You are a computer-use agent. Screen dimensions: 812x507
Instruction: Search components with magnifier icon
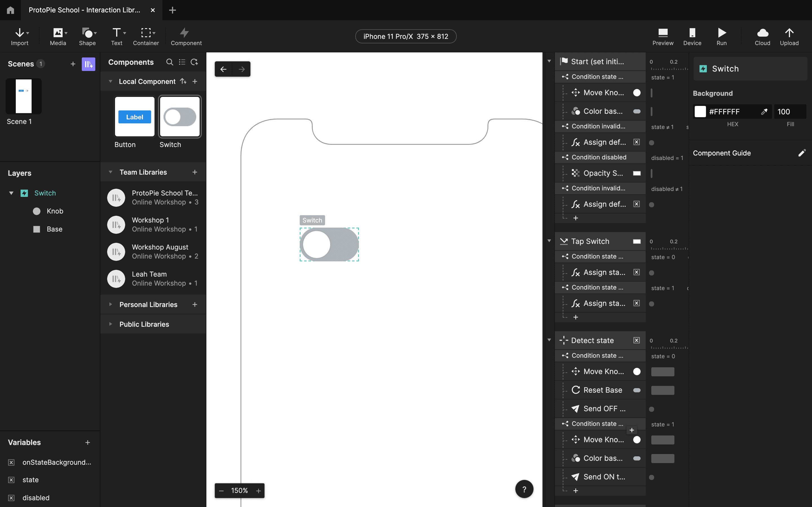coord(170,62)
